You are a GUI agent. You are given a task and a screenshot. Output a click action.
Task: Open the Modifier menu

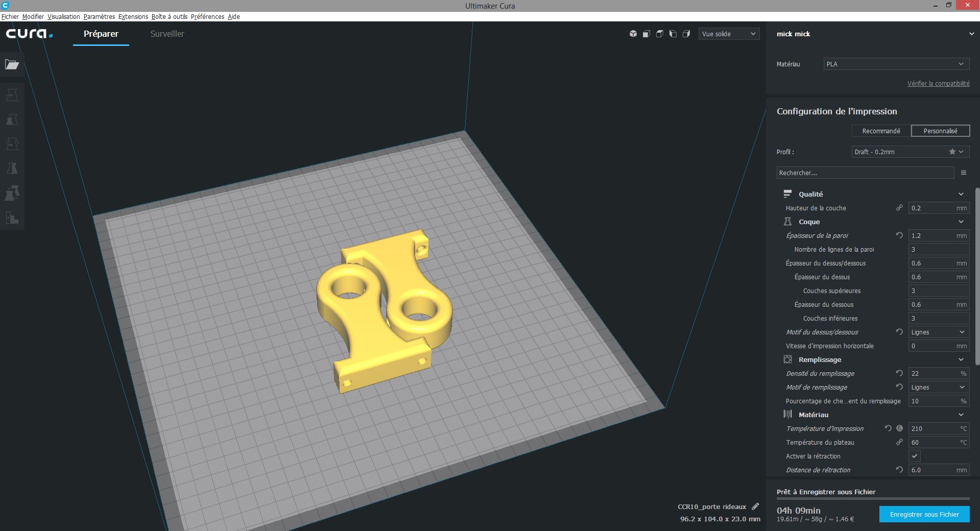tap(33, 16)
